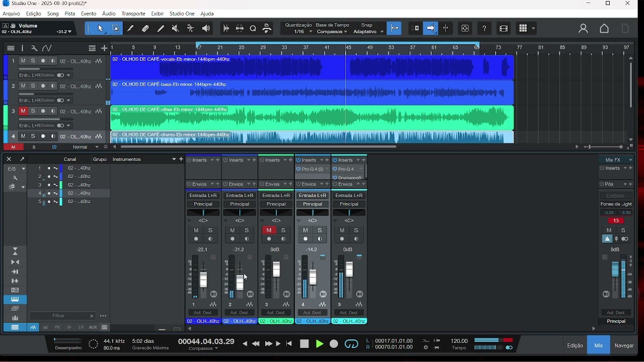This screenshot has height=362, width=644.
Task: Toggle global mute red M below tracks
Action: tap(14, 147)
